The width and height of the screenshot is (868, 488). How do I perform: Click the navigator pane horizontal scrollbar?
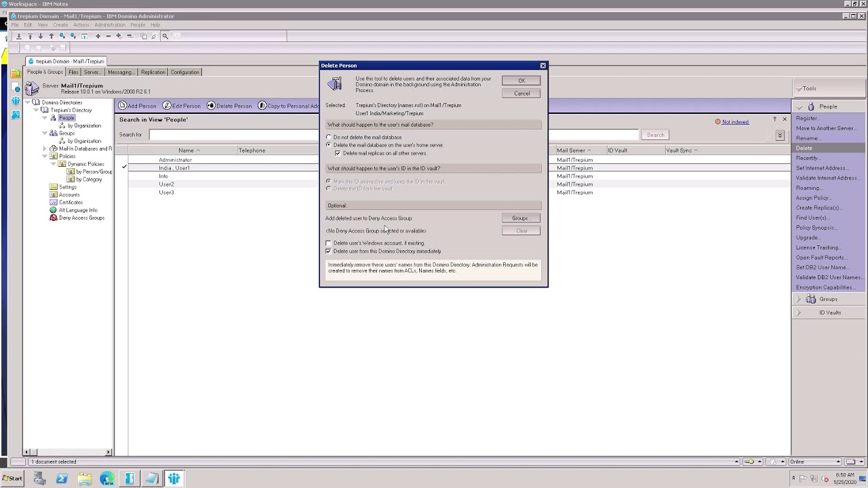[x=68, y=452]
